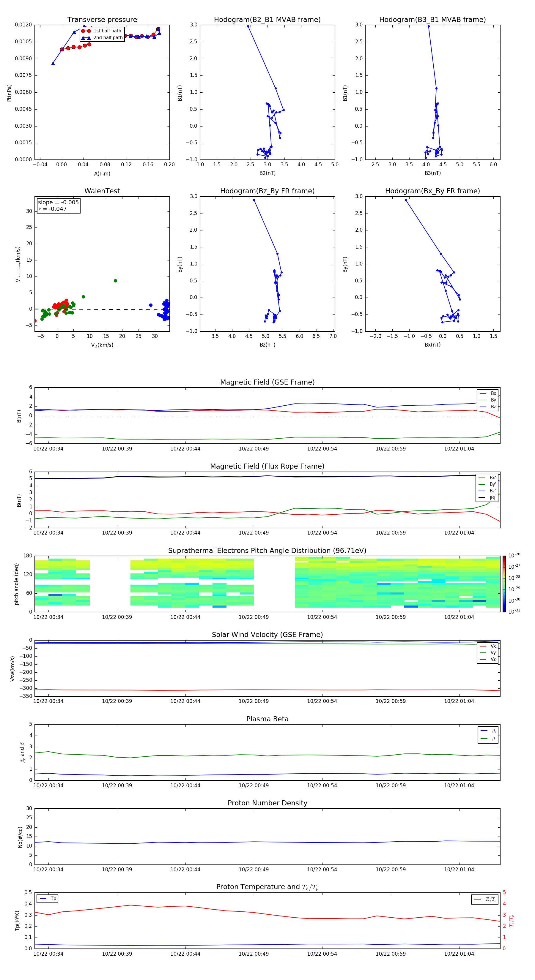535x980 pixels.
Task: Select the By' legend entry in the Flux Rope plot
Action: click(x=487, y=484)
